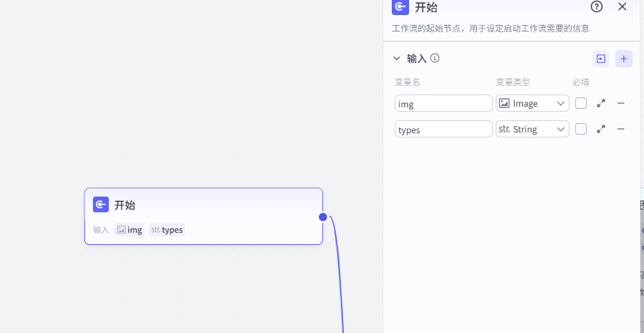Edit the types variable name field

[443, 129]
